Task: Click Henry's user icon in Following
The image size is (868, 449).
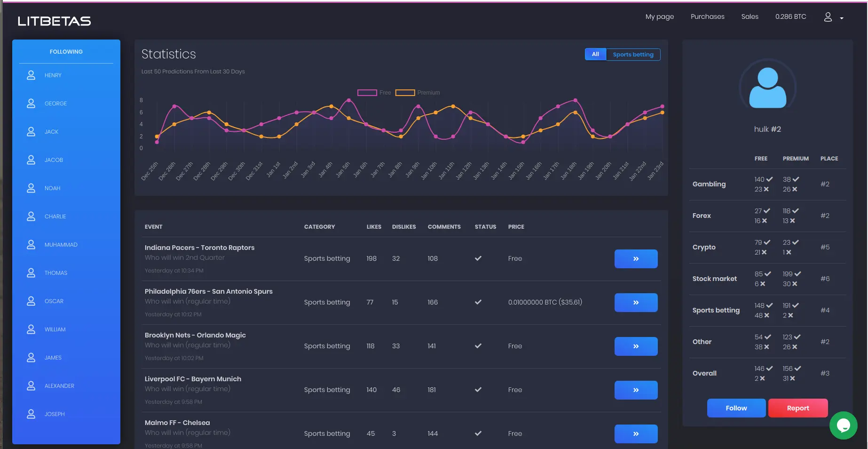Action: (x=31, y=75)
